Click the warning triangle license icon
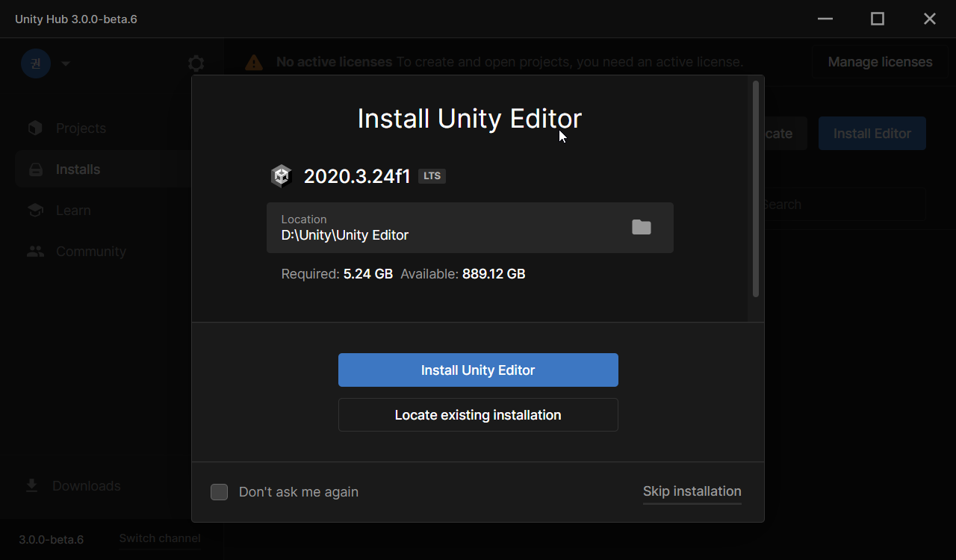956x560 pixels. (254, 62)
